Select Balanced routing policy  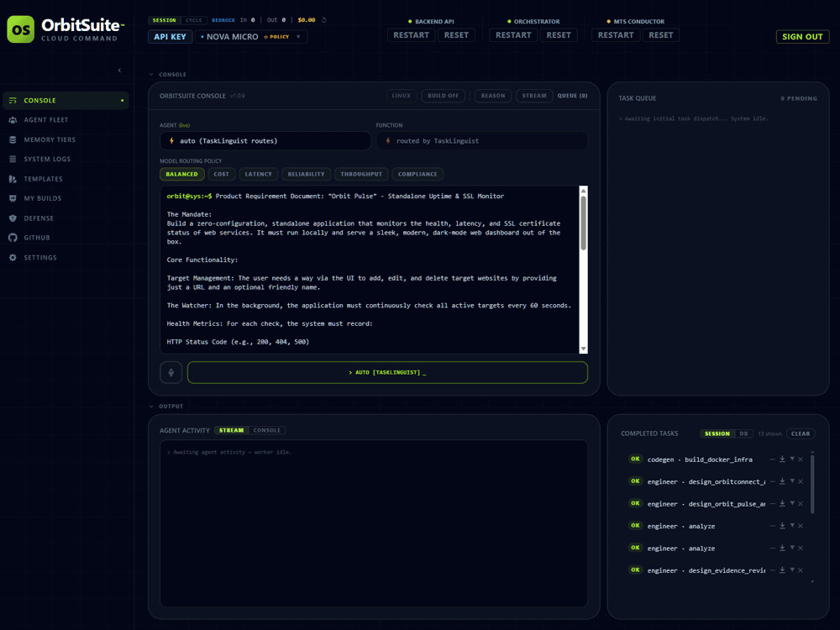tap(181, 174)
